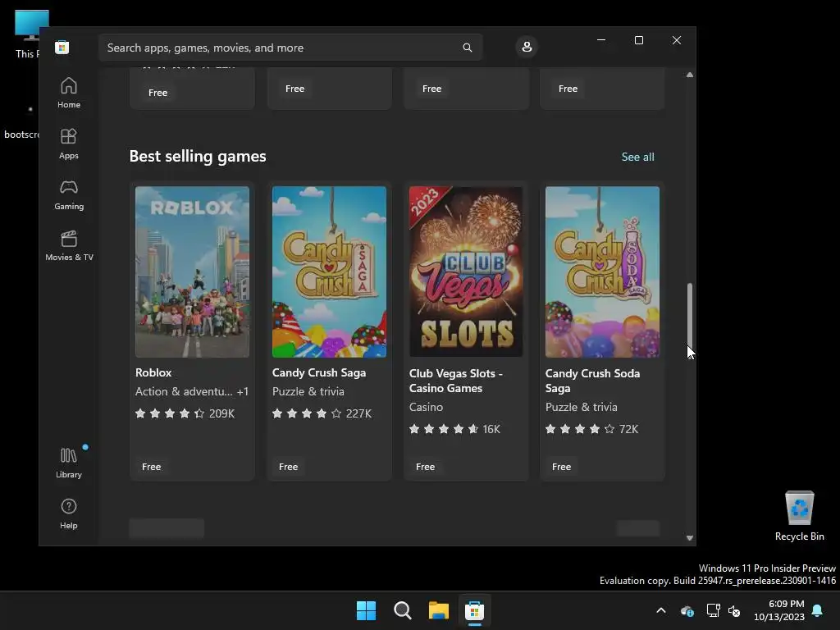Maximize the Microsoft Store window

click(x=638, y=40)
